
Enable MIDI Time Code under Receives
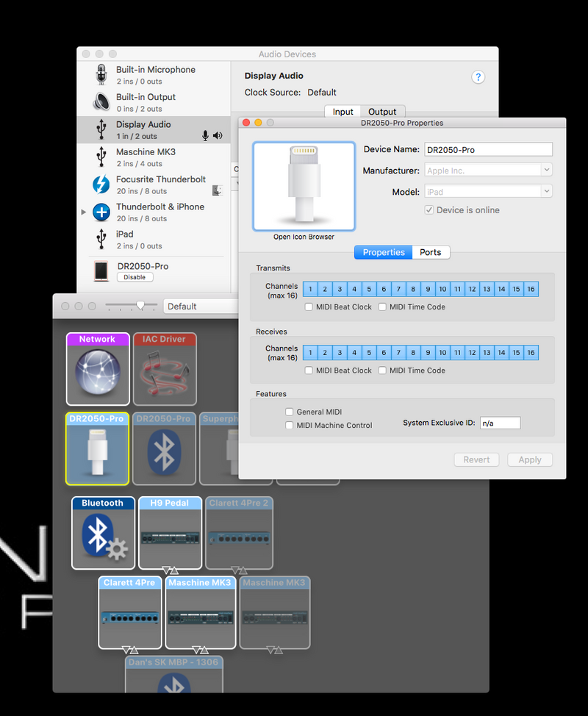383,370
